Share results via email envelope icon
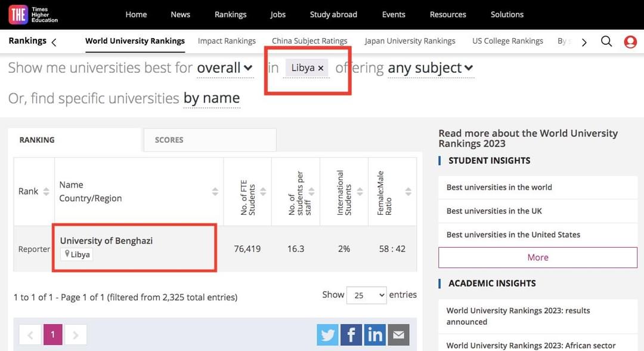The width and height of the screenshot is (644, 351). [x=398, y=334]
